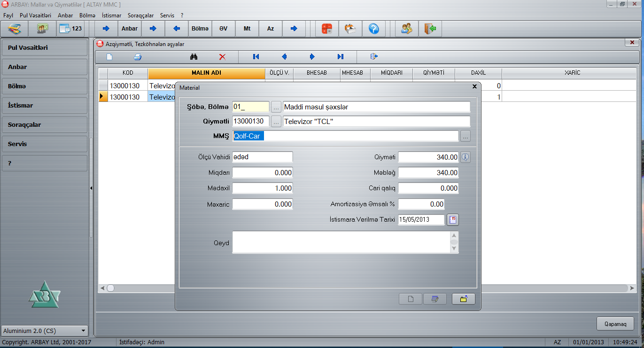Open the Servis menu in menu bar

(x=167, y=15)
